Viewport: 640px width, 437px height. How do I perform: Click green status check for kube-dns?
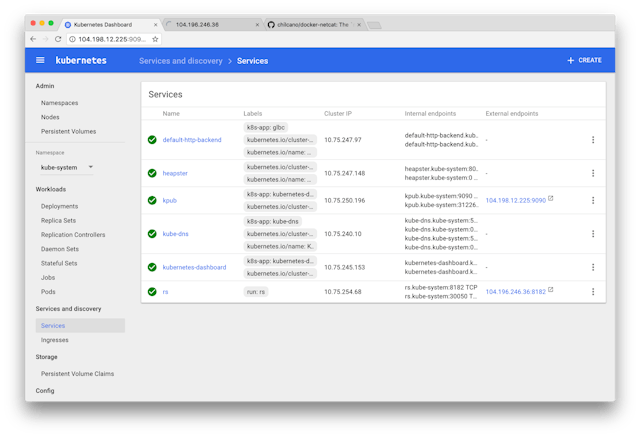coord(152,234)
